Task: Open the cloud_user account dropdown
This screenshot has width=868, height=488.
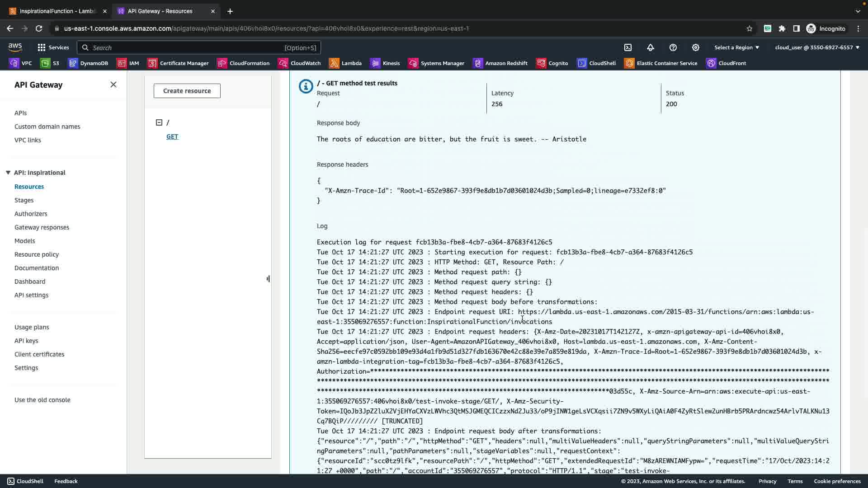Action: (817, 47)
